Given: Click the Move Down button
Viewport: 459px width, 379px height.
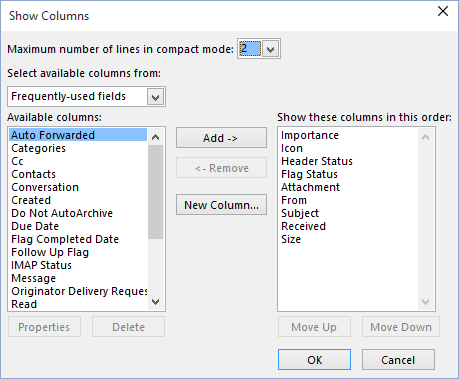Looking at the screenshot, I should coord(401,327).
